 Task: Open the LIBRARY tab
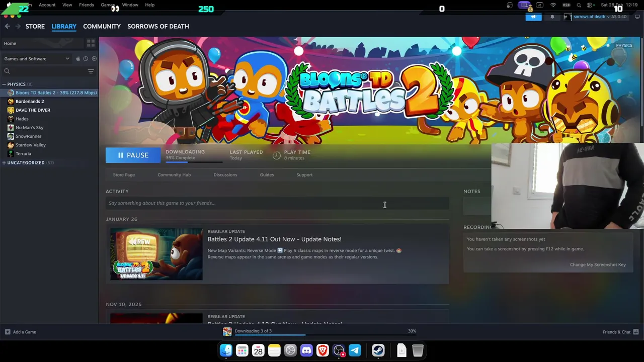tap(64, 26)
